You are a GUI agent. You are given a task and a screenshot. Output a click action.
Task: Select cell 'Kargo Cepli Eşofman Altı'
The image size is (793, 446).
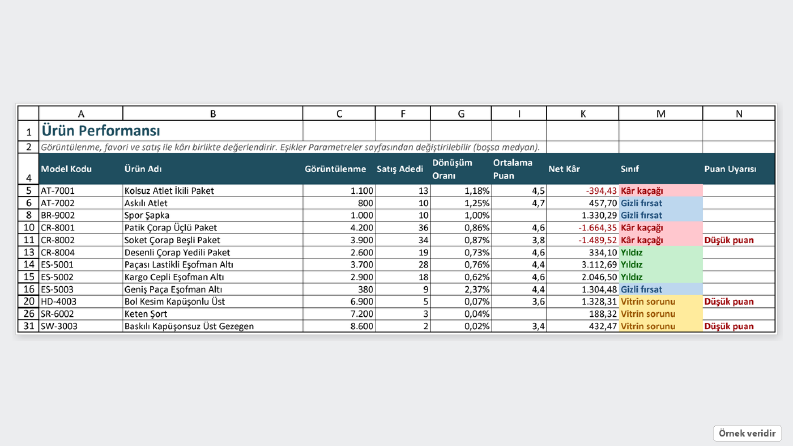pyautogui.click(x=213, y=277)
